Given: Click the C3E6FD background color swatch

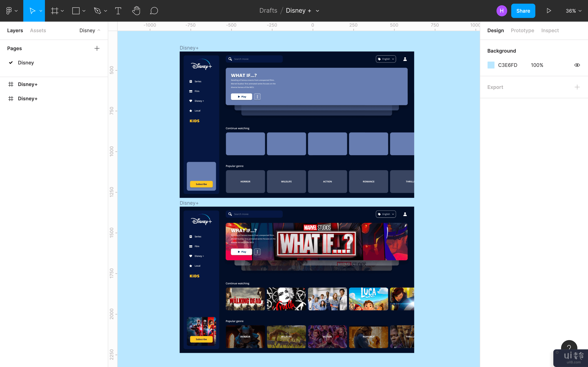Looking at the screenshot, I should coord(491,65).
